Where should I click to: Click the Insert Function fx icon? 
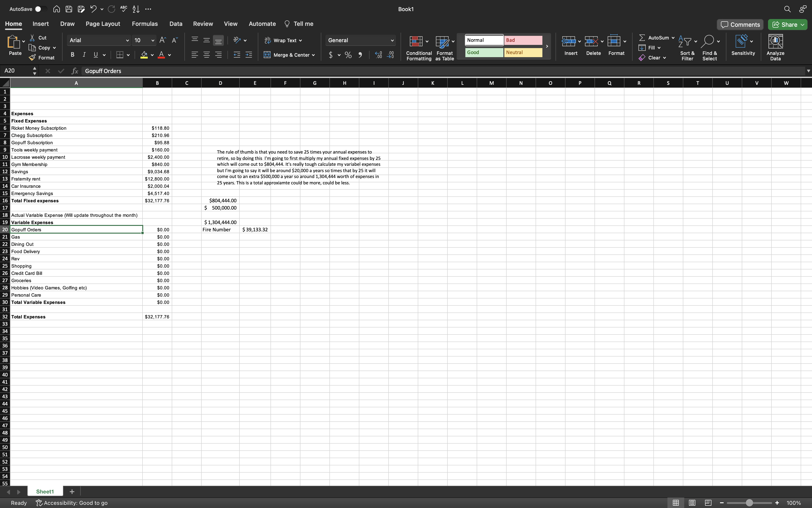[x=75, y=71]
